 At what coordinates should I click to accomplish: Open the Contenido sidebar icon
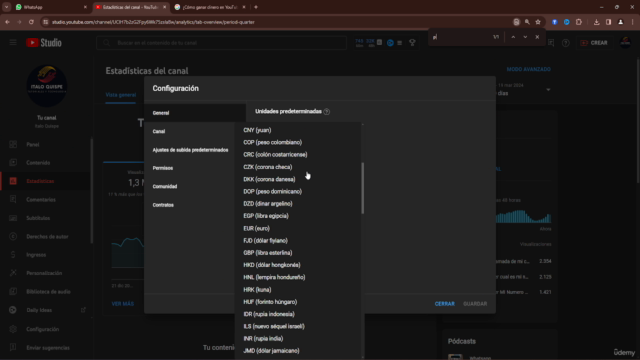13,162
